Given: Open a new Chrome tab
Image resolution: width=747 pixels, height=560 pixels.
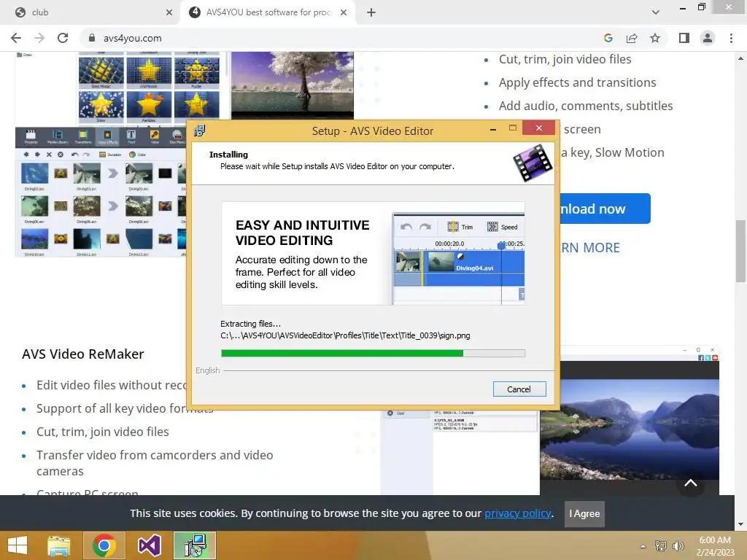Looking at the screenshot, I should point(371,12).
